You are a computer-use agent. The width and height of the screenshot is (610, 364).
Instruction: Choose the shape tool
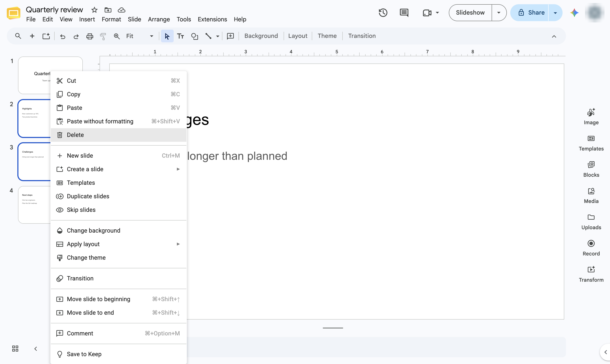(194, 36)
